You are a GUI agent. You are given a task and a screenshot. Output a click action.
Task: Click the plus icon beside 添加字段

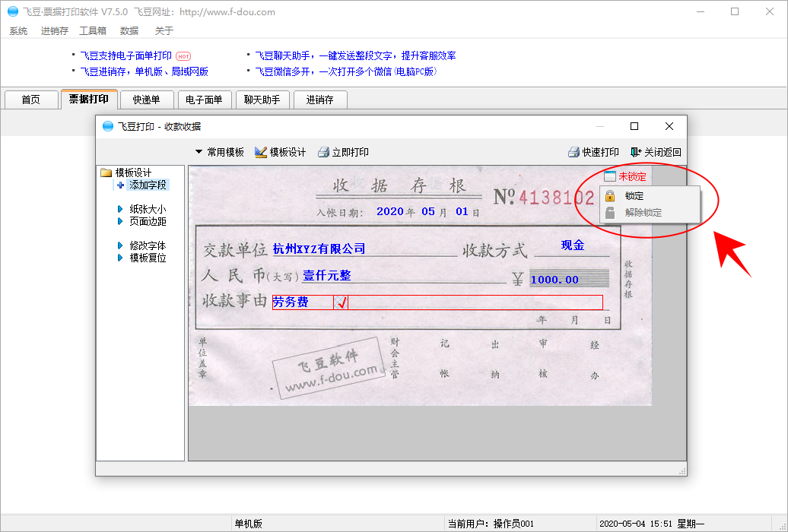[x=121, y=185]
